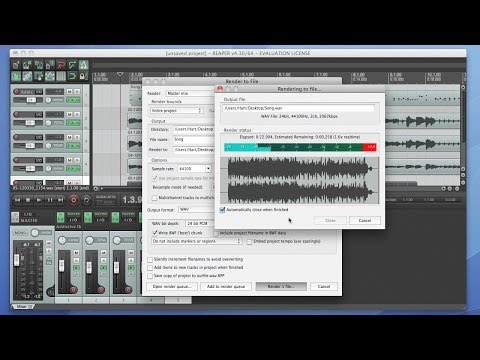Open the Sample rate dropdown arrow
This screenshot has height=360, width=480.
click(208, 169)
